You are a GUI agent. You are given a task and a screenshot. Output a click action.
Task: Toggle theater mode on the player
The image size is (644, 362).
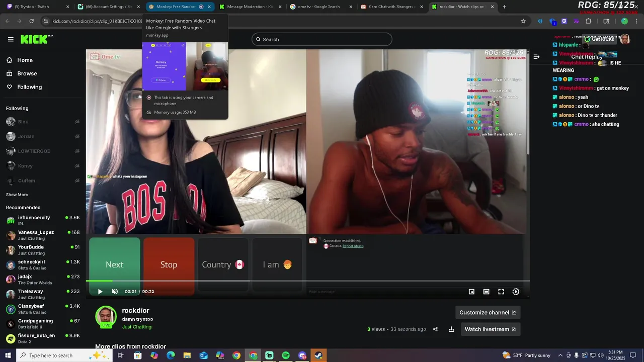click(x=486, y=292)
